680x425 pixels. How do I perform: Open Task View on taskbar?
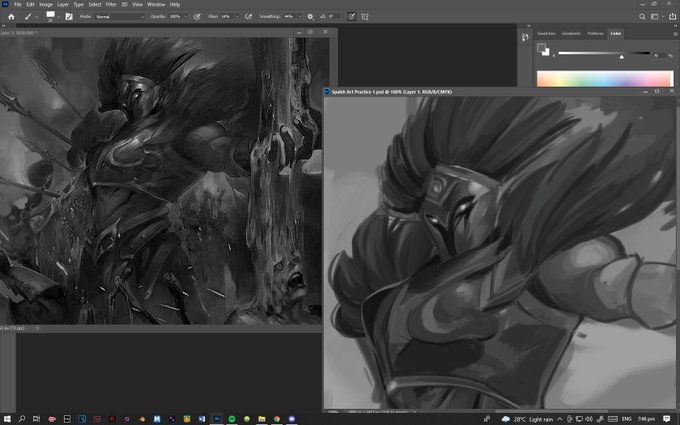36,419
